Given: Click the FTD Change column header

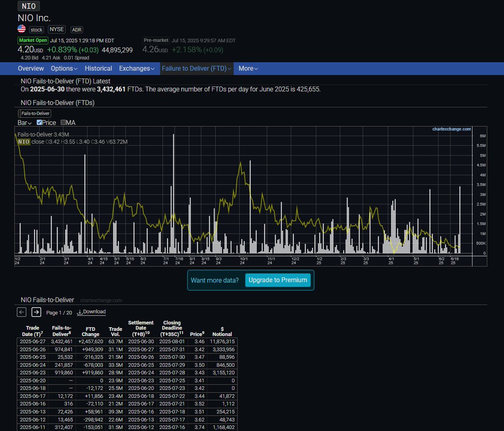Looking at the screenshot, I should pyautogui.click(x=89, y=331).
